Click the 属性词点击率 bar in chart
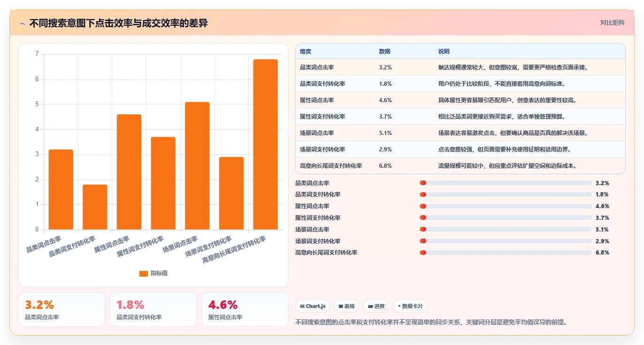Viewport: 644px width, 345px height. 129,172
